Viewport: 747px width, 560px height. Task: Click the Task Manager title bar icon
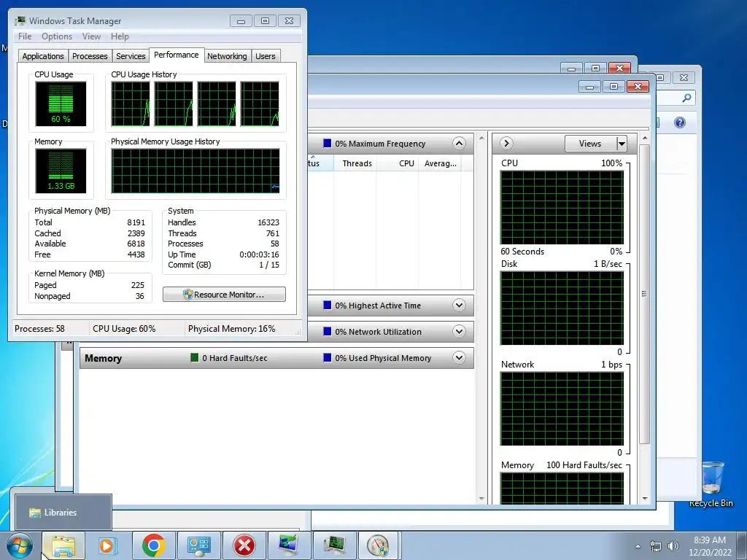(x=20, y=20)
